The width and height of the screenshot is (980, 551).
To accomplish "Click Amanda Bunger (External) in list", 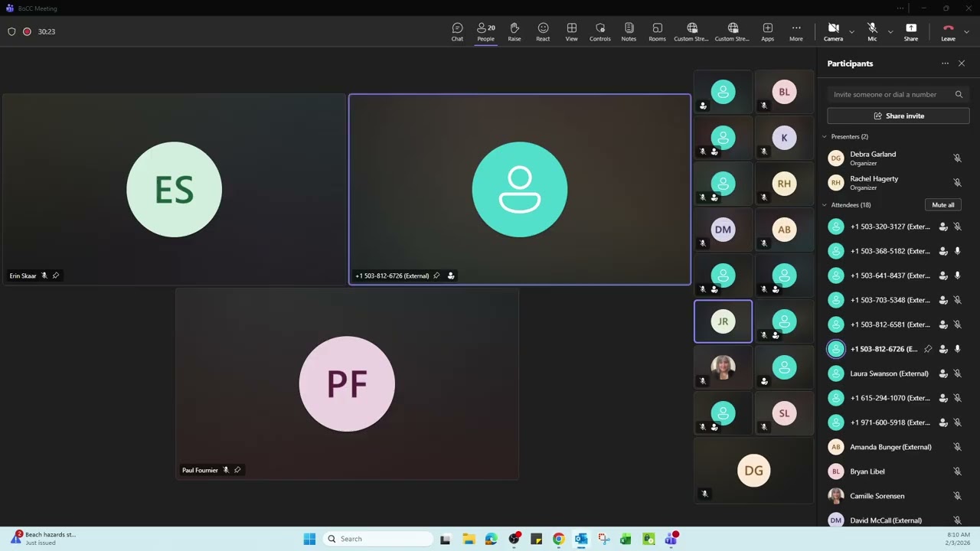I will [x=890, y=447].
